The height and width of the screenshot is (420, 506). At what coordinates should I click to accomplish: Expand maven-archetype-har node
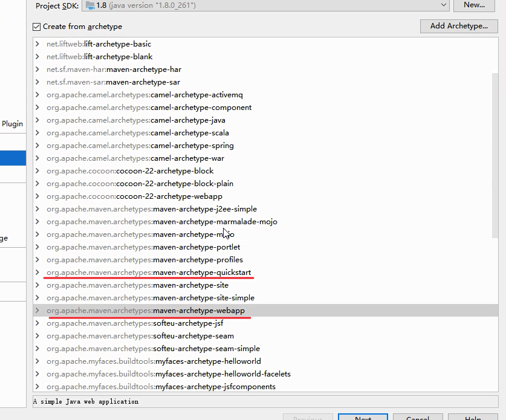[x=37, y=69]
